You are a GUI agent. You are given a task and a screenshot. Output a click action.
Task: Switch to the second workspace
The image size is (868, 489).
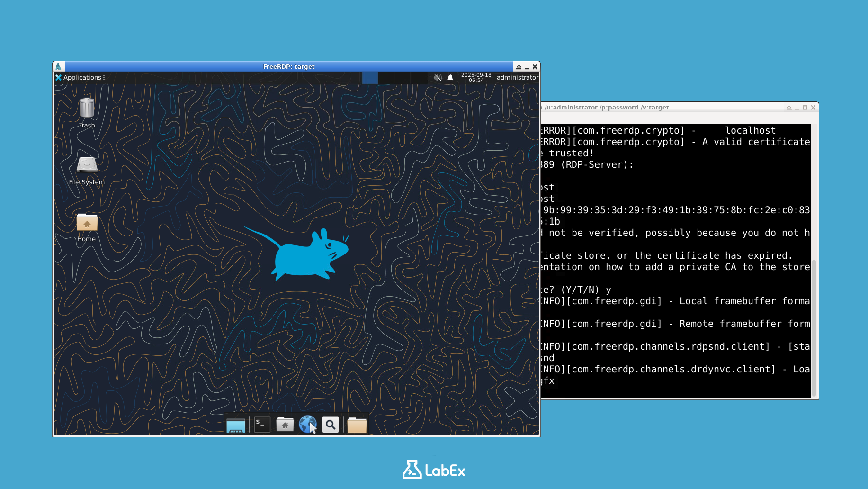386,78
